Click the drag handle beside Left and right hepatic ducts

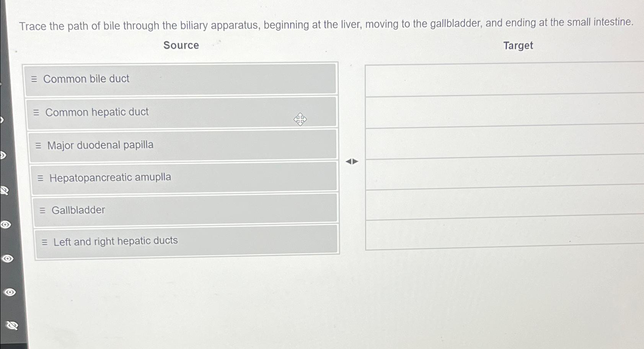click(45, 242)
